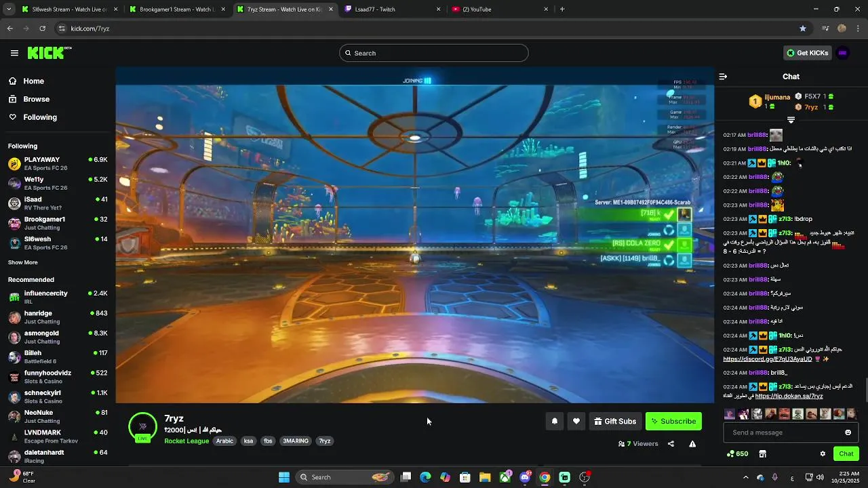Image resolution: width=868 pixels, height=488 pixels.
Task: Reload the page
Action: click(x=42, y=28)
